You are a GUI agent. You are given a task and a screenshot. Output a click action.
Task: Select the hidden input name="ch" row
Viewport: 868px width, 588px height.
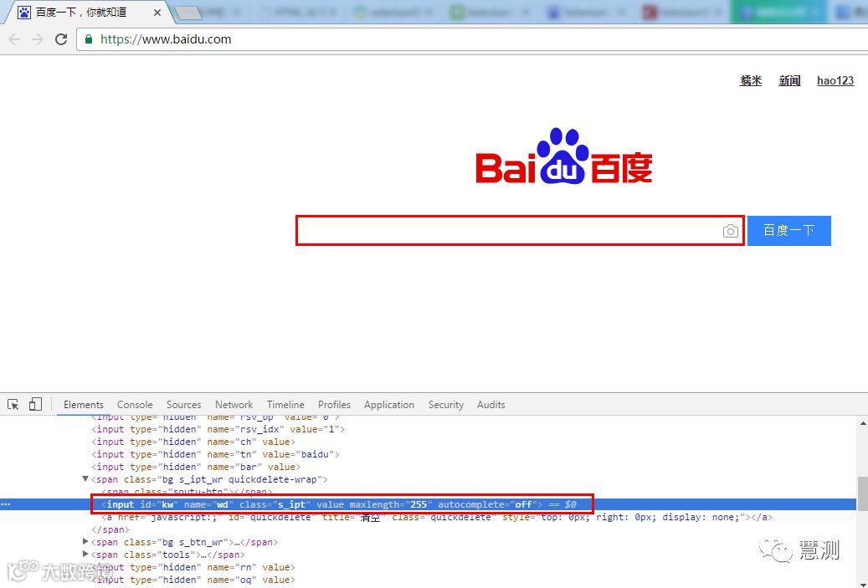(193, 442)
